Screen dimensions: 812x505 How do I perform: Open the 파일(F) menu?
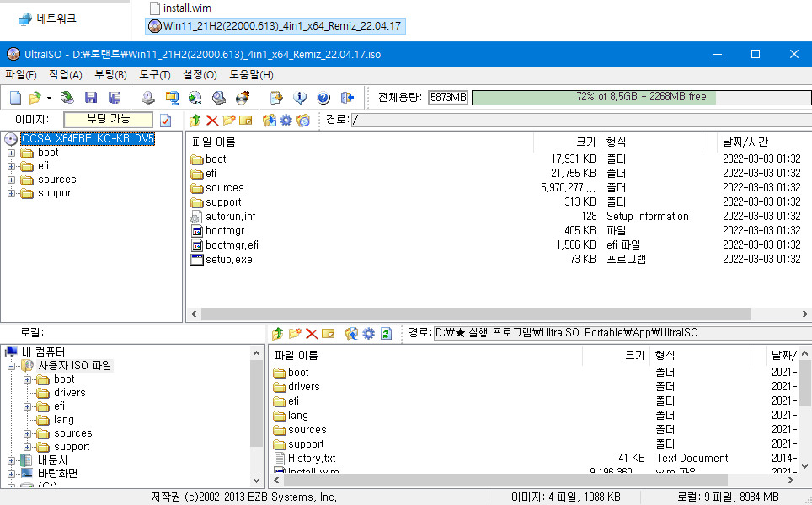point(21,75)
